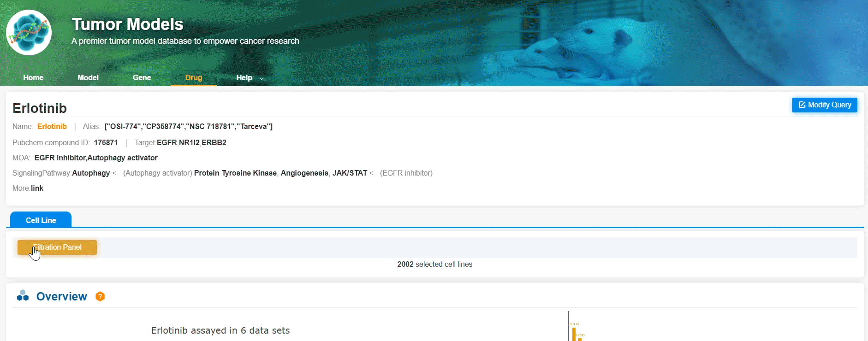Open the ERBB2 target link
The height and width of the screenshot is (341, 868).
pyautogui.click(x=214, y=143)
